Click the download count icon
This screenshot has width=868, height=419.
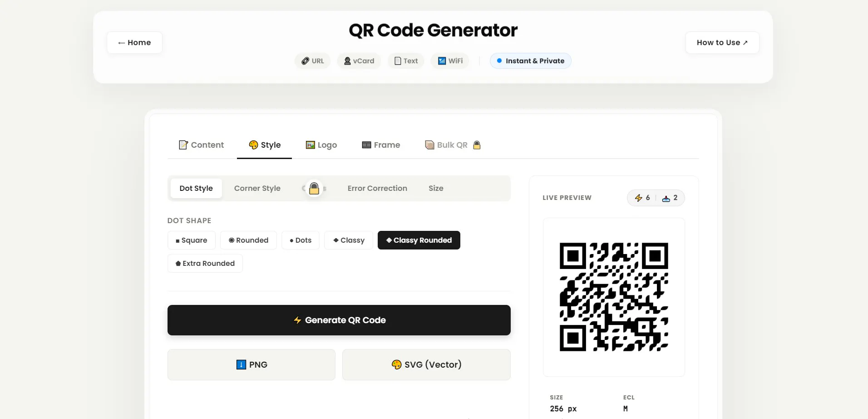(x=666, y=198)
